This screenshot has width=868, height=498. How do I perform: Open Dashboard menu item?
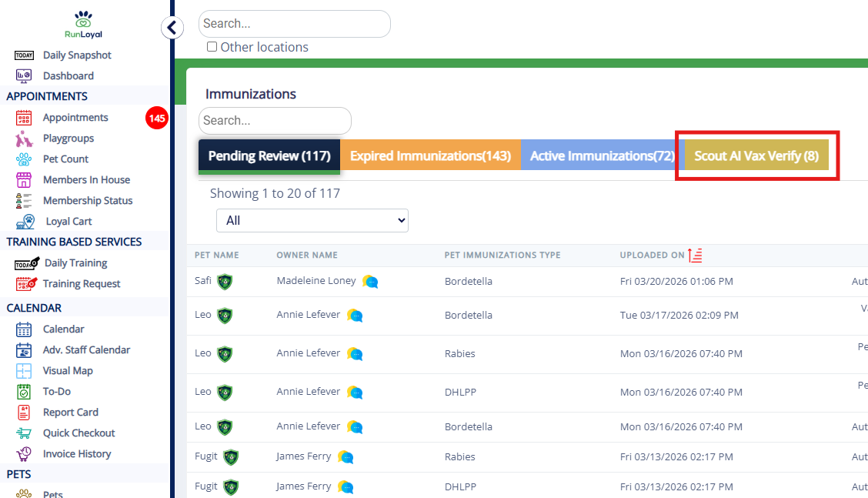(68, 76)
